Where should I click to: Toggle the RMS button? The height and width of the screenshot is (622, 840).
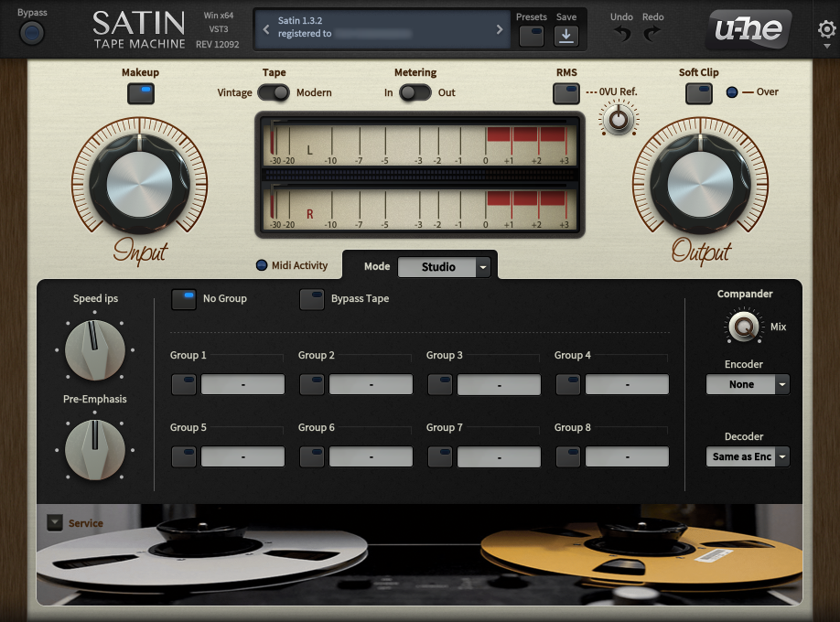click(x=566, y=93)
